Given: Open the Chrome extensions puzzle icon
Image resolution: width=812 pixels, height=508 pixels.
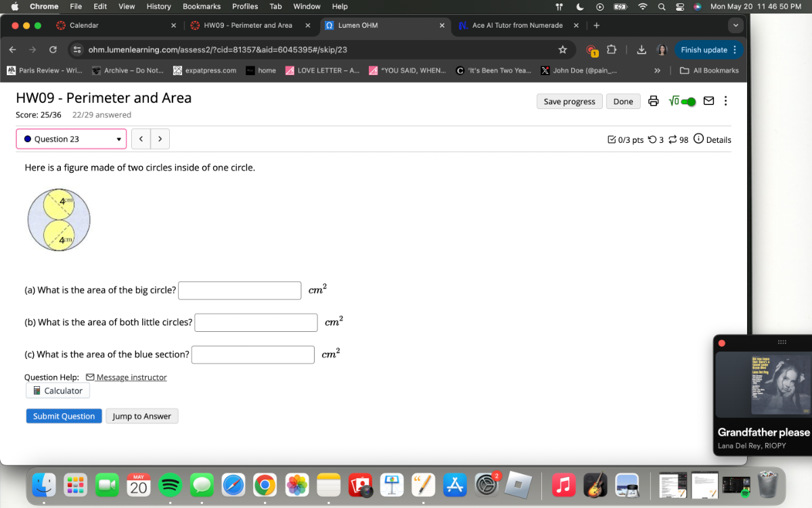Looking at the screenshot, I should pyautogui.click(x=612, y=49).
